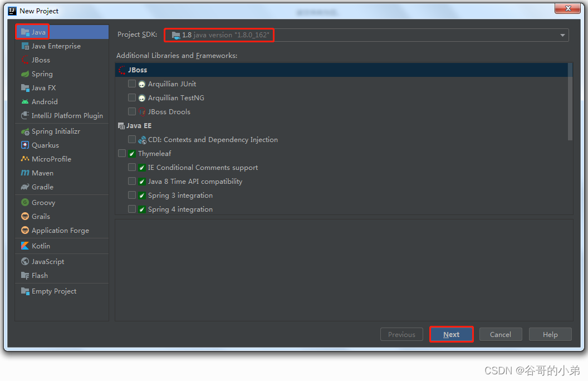Select Application Forge in list

[62, 230]
